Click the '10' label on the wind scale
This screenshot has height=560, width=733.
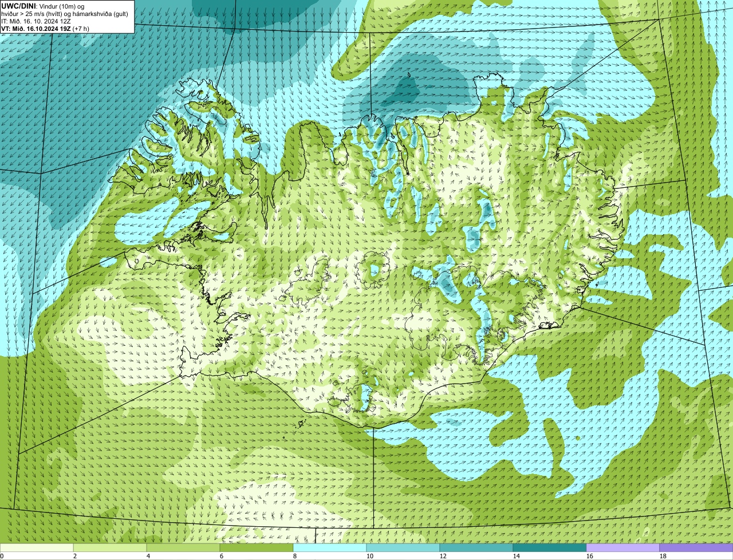point(370,556)
